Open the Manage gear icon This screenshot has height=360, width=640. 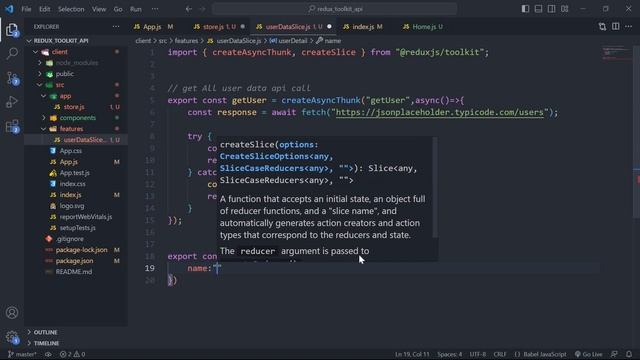(x=12, y=337)
